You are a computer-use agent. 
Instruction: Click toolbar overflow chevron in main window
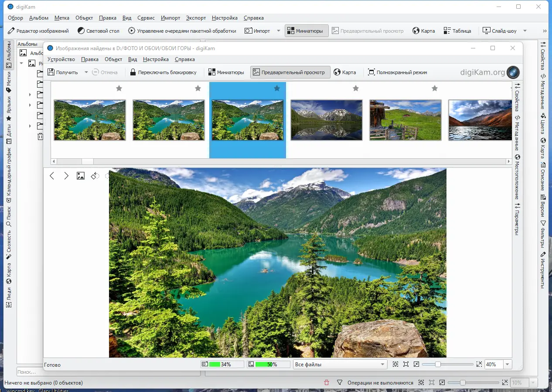pos(545,31)
